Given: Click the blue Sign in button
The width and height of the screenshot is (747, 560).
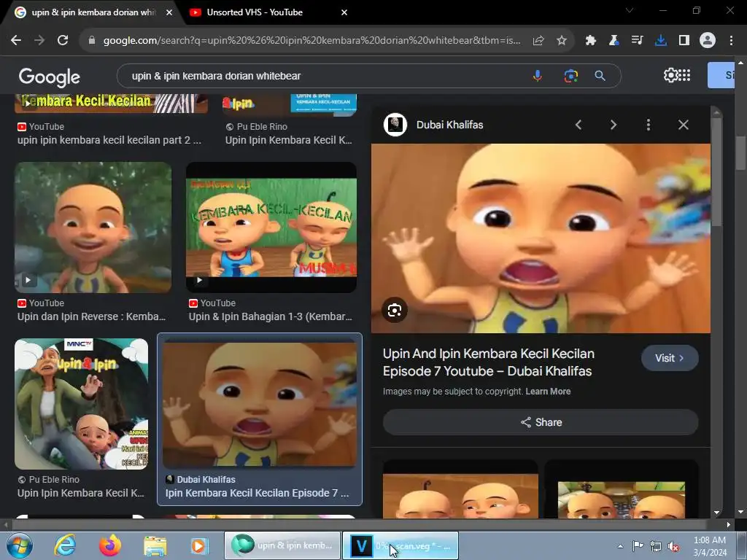Looking at the screenshot, I should [721, 75].
